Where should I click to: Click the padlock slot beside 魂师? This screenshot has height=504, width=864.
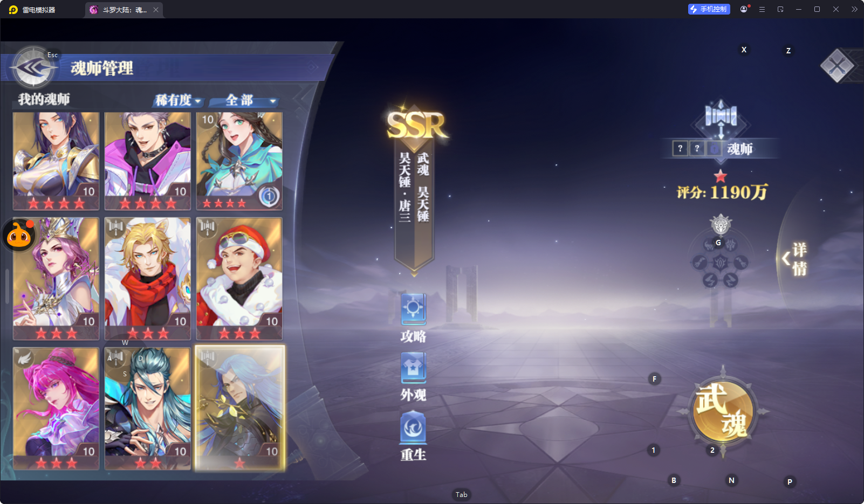point(714,148)
